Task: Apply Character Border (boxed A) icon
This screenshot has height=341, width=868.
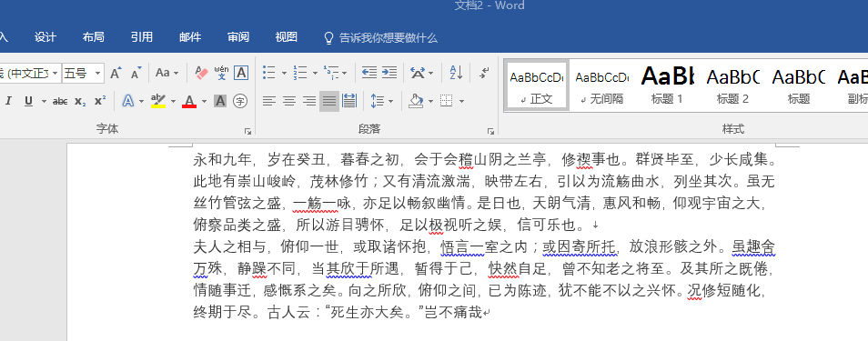Action: (241, 73)
